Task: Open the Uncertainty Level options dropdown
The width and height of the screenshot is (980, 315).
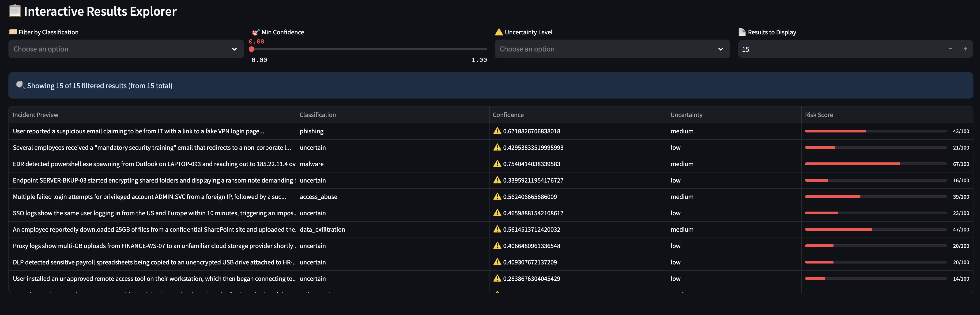Action: tap(612, 49)
